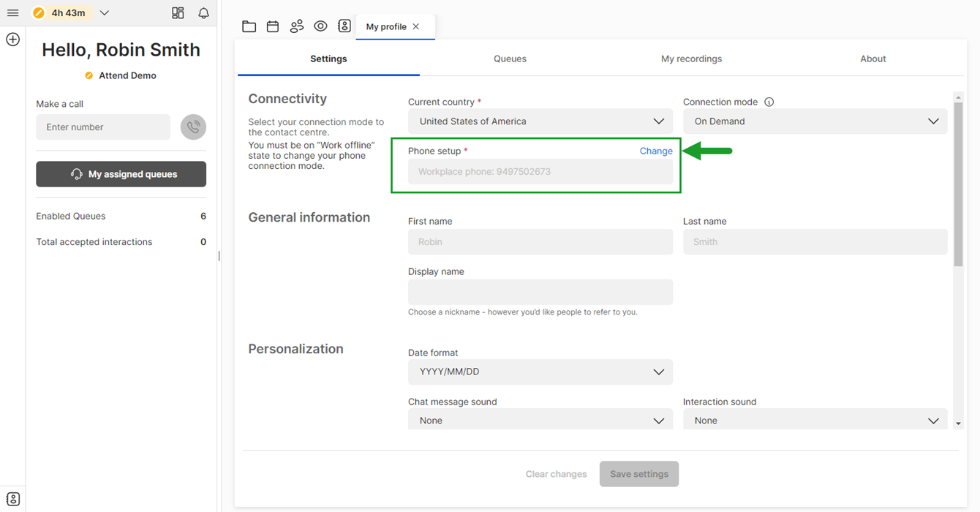Click the yellow status indicator with timer
The image size is (980, 512).
coord(61,12)
